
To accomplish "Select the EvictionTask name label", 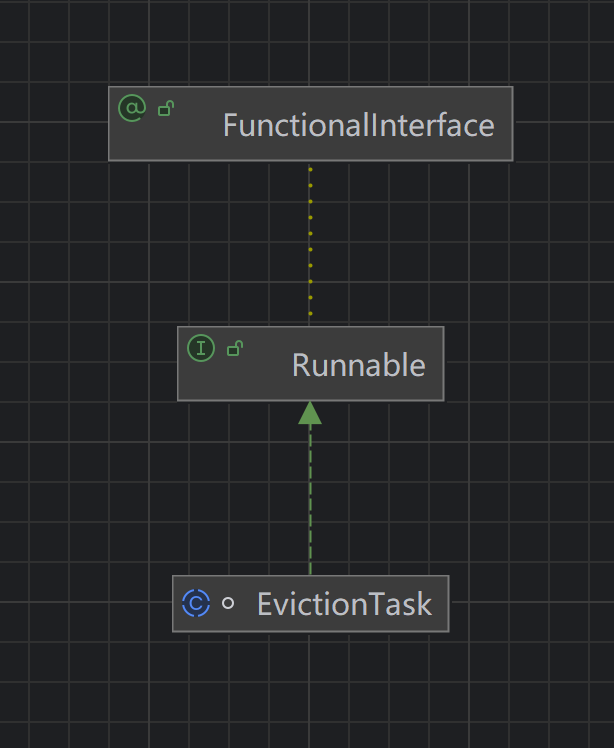I will tap(344, 604).
